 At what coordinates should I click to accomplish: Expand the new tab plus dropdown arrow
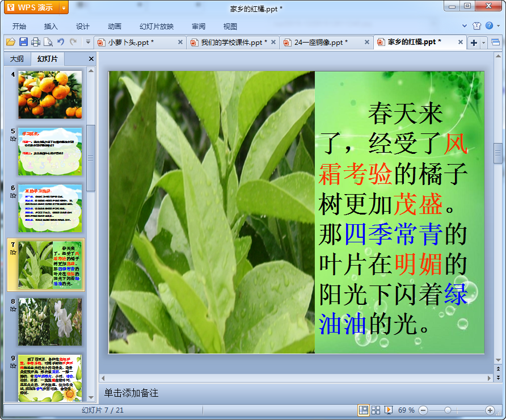tap(483, 43)
